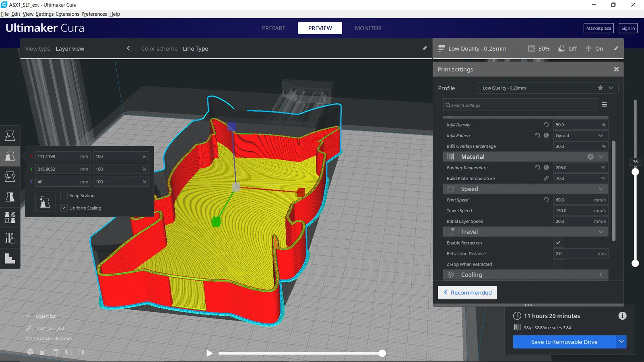Open the save destination dropdown arrow
This screenshot has width=644, height=362.
point(621,342)
